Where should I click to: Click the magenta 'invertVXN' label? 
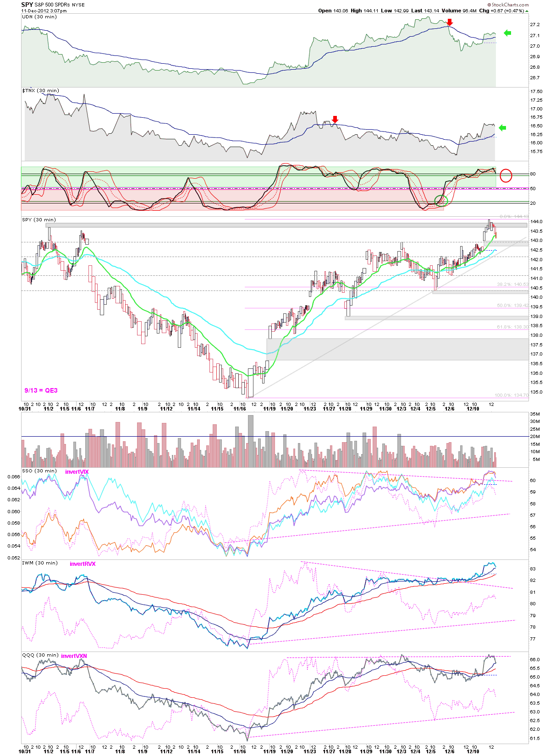pyautogui.click(x=74, y=656)
